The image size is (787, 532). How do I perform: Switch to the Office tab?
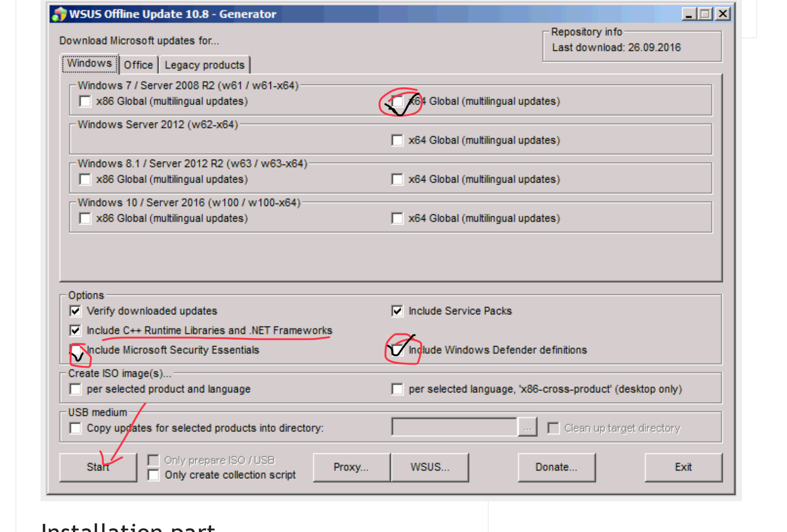point(138,65)
